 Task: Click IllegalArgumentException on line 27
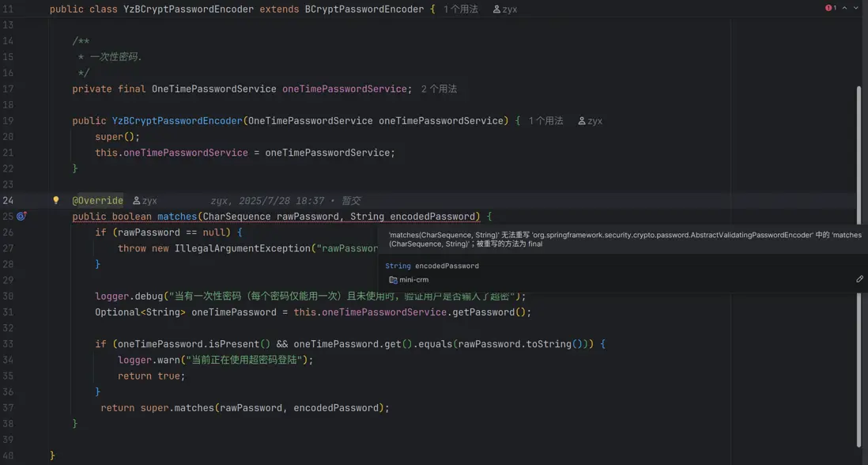(243, 248)
